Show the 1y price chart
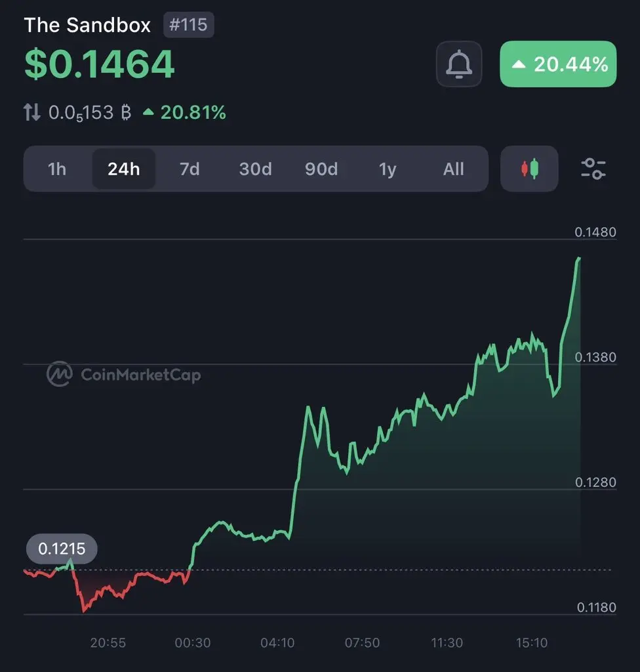The width and height of the screenshot is (640, 672). (388, 169)
